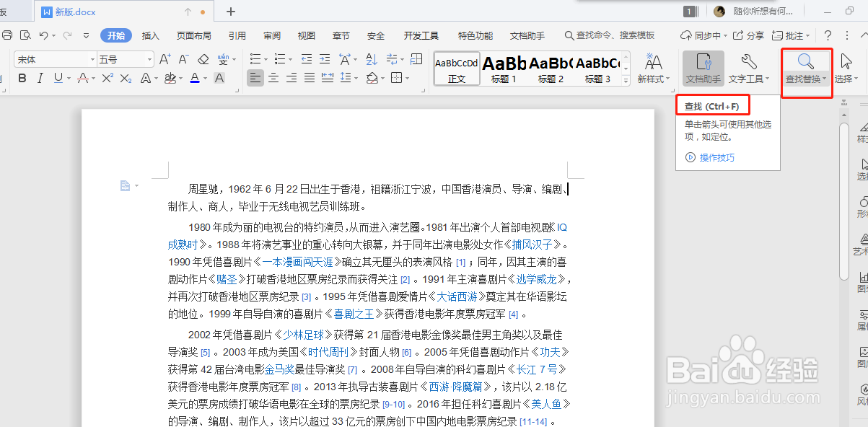The height and width of the screenshot is (427, 868).
Task: Open the 页面布局 page layout tab
Action: pyautogui.click(x=193, y=35)
